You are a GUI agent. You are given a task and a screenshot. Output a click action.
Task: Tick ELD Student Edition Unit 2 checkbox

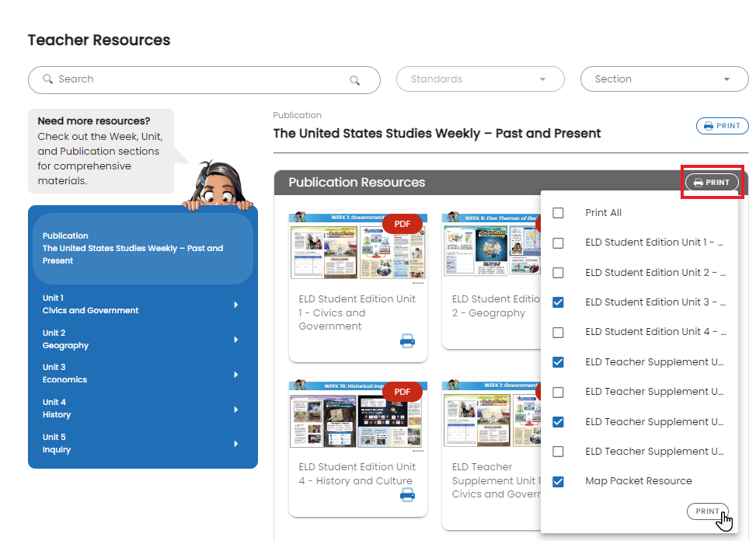coord(558,272)
